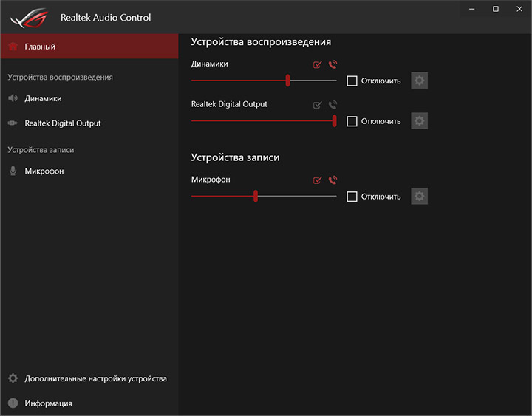The width and height of the screenshot is (532, 416).
Task: Click the phone icon for Realtek Digital Output
Action: (x=332, y=105)
